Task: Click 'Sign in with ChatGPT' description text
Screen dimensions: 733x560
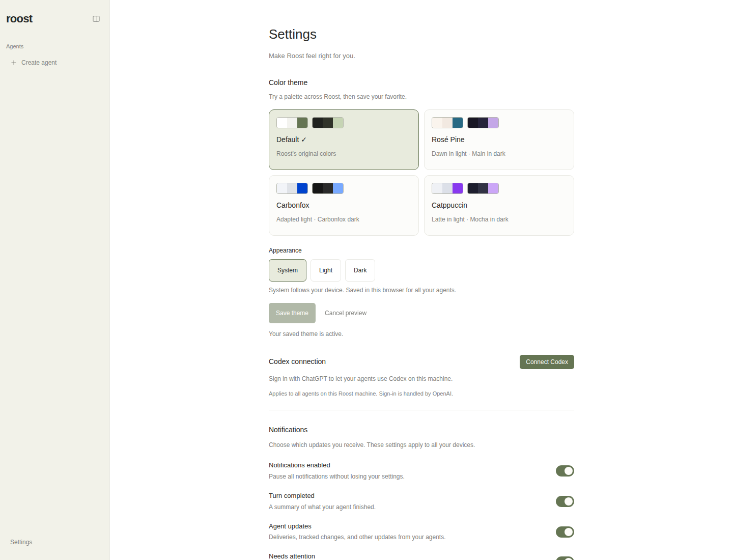Action: 360,379
